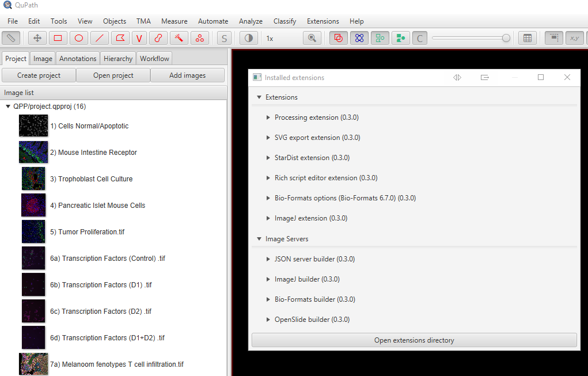The image size is (588, 376).
Task: Toggle show TMA grid button
Action: point(359,38)
